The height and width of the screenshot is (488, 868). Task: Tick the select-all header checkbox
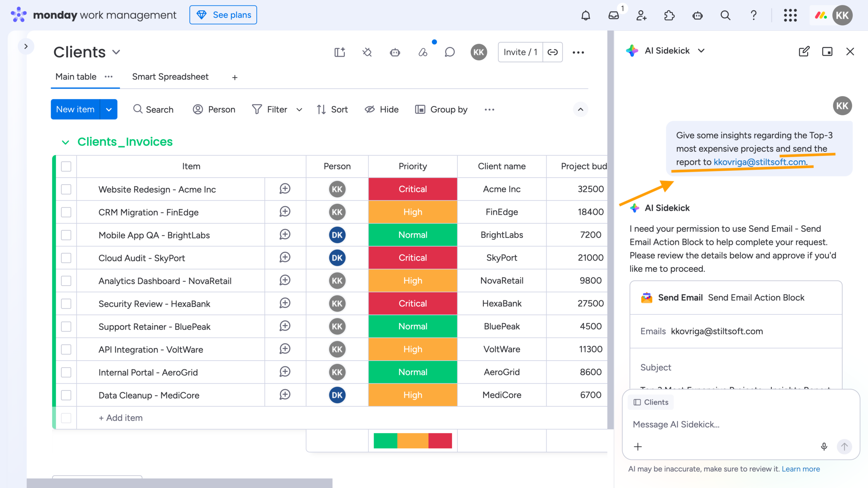(x=66, y=166)
